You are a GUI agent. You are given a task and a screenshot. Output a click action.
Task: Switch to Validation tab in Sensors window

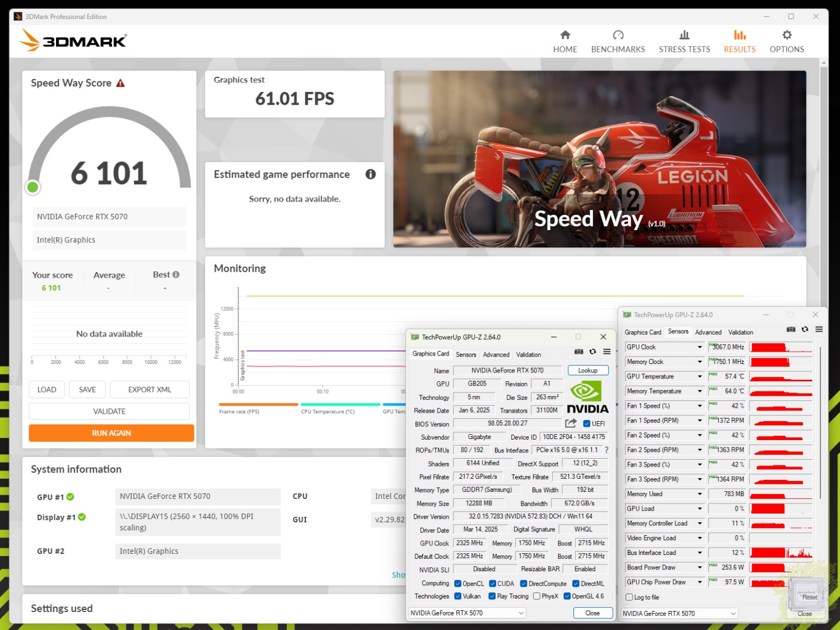(x=741, y=332)
